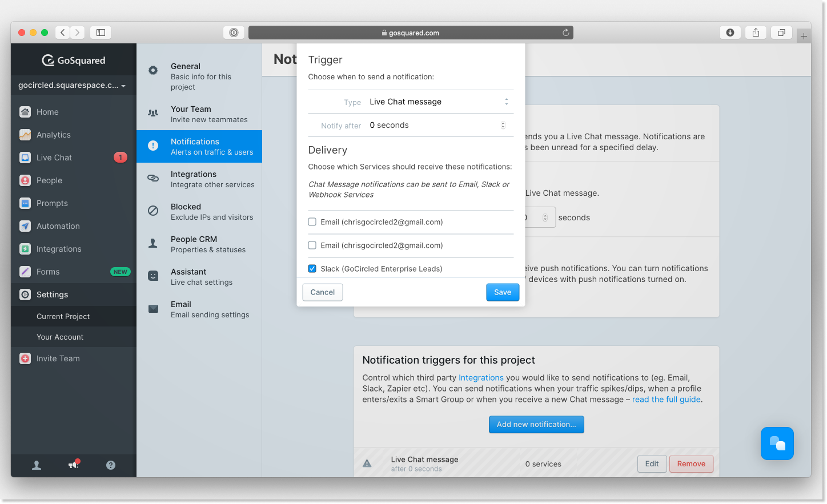Select Settings in the sidebar

click(x=73, y=295)
